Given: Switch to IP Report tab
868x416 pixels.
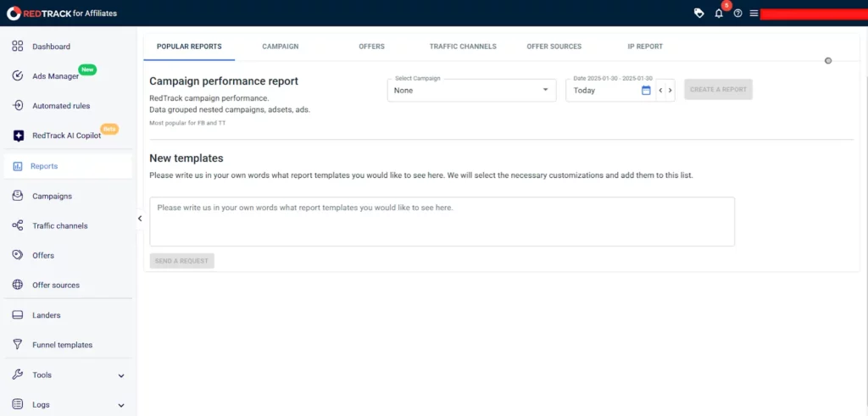Looking at the screenshot, I should tap(645, 47).
